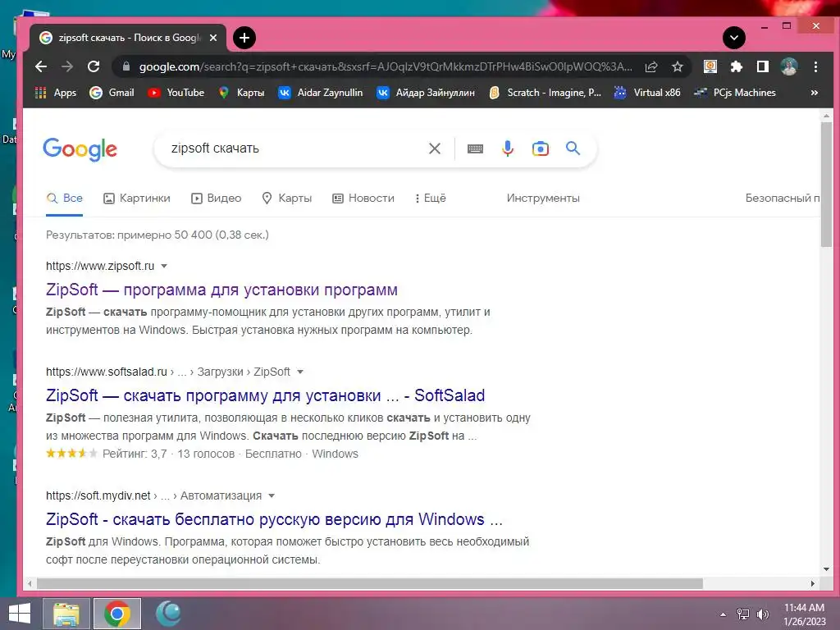Show more bookmarks overflow chevron
The image size is (840, 630).
coord(815,93)
